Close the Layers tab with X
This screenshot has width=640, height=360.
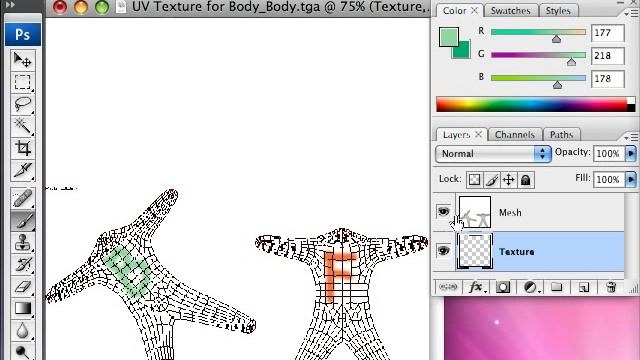479,134
